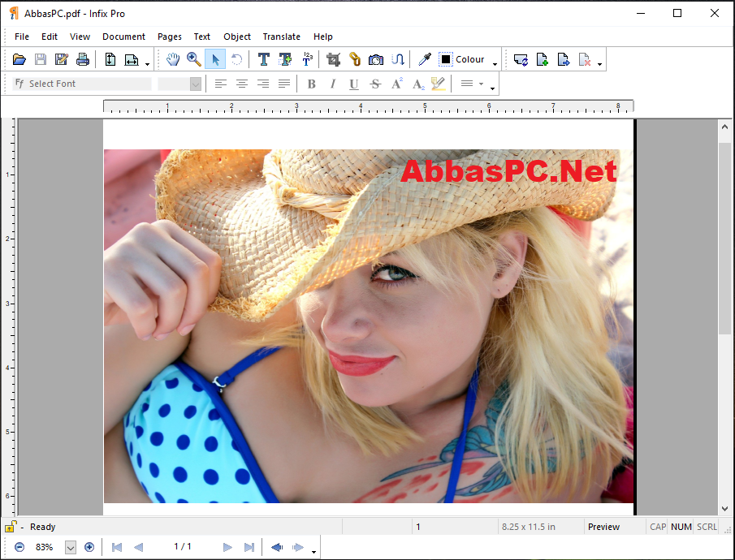This screenshot has width=735, height=560.
Task: Open the Edit menu
Action: [50, 37]
